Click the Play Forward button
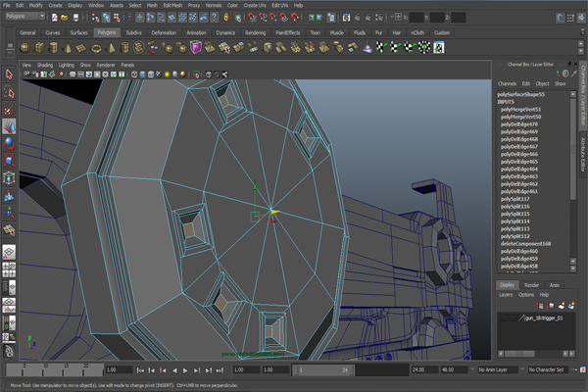Screen dimensions: 588x392 (x=185, y=370)
